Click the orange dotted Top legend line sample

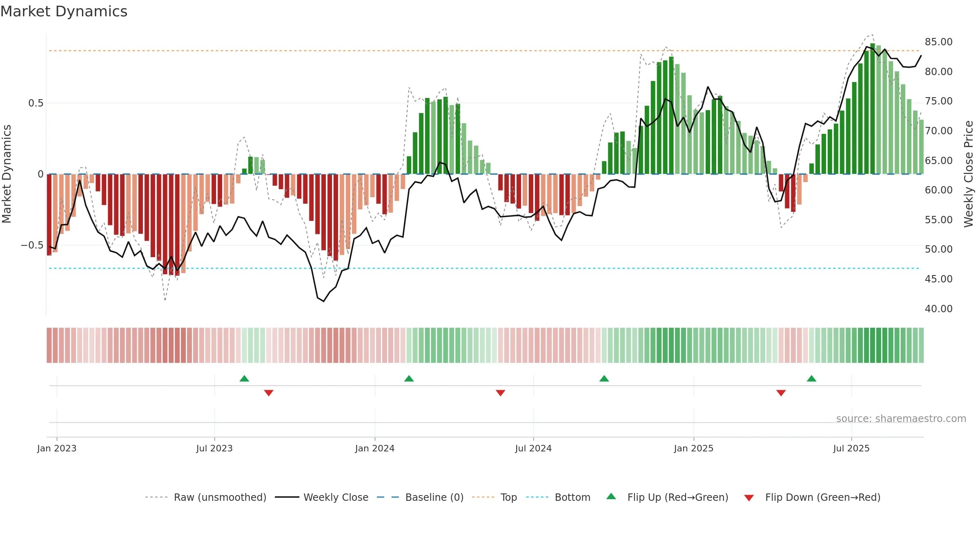[483, 497]
